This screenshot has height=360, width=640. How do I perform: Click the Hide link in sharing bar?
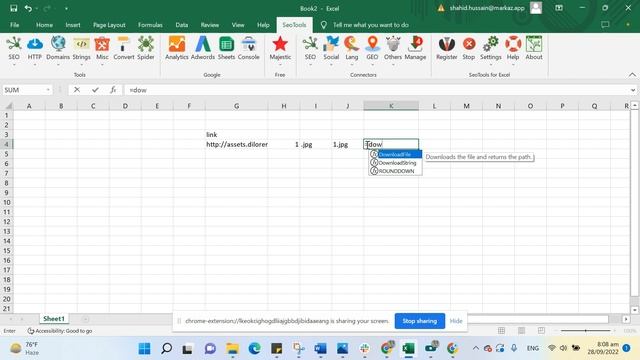456,321
